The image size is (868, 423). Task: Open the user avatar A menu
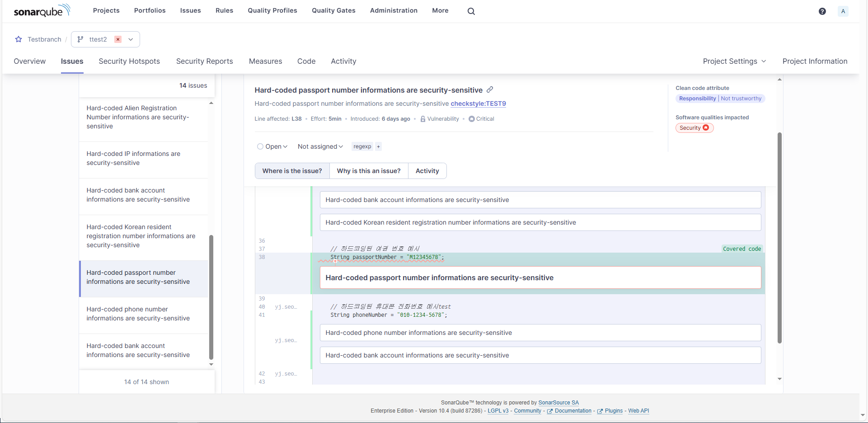click(x=843, y=11)
